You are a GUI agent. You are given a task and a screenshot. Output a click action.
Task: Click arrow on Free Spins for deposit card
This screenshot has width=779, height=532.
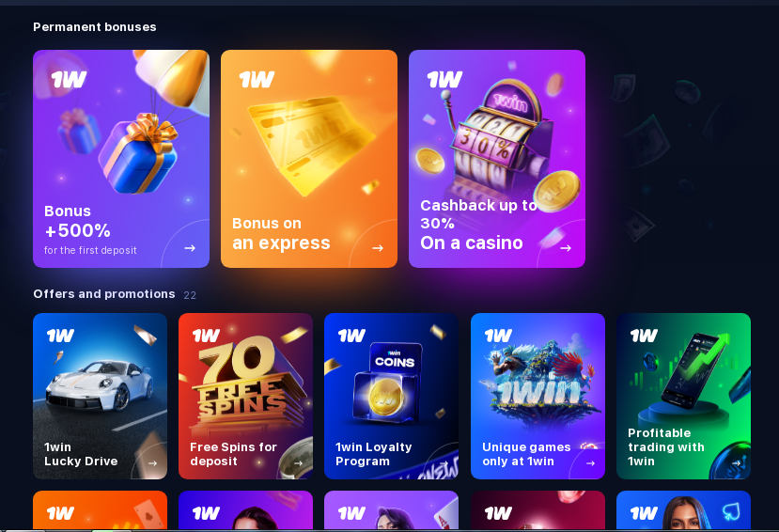click(298, 463)
